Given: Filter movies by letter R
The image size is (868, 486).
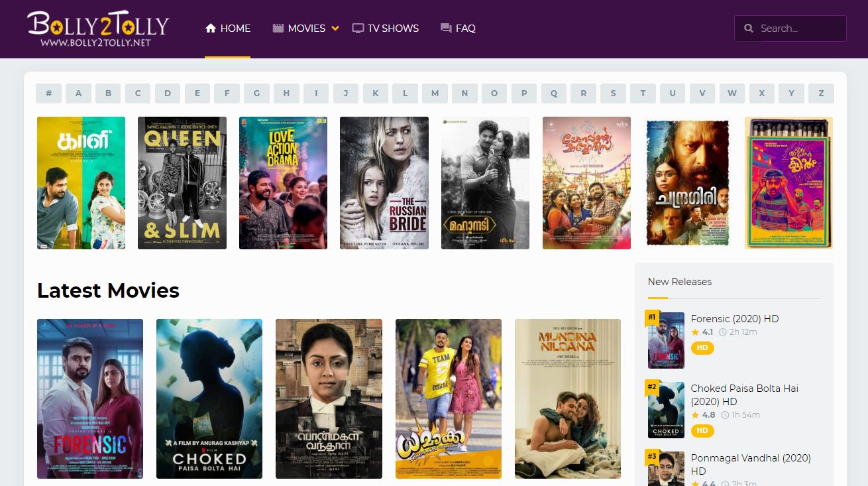Looking at the screenshot, I should [x=583, y=93].
